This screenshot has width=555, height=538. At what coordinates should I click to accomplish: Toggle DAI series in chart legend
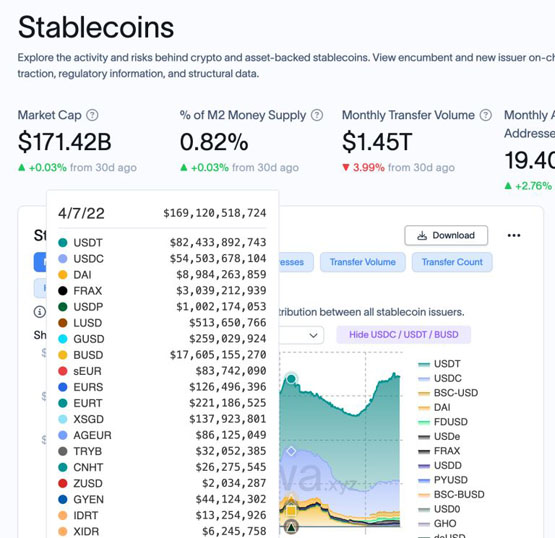pos(434,407)
